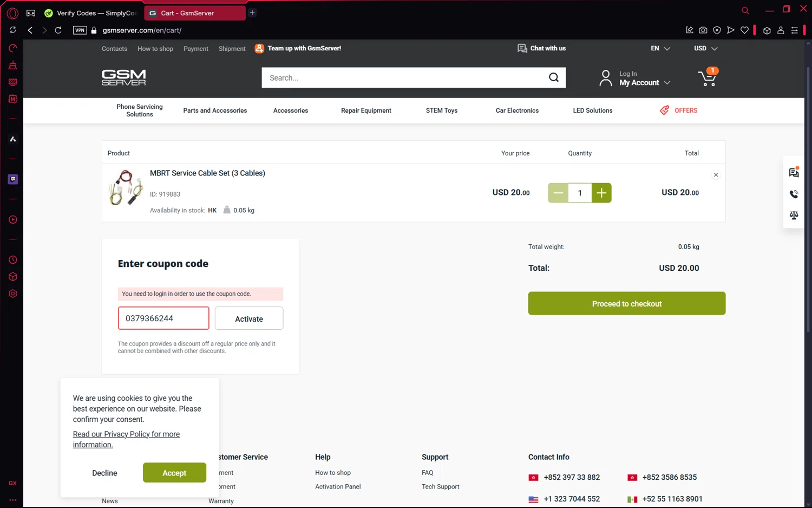Open History clock icon in sidebar
This screenshot has width=812, height=508.
click(13, 260)
